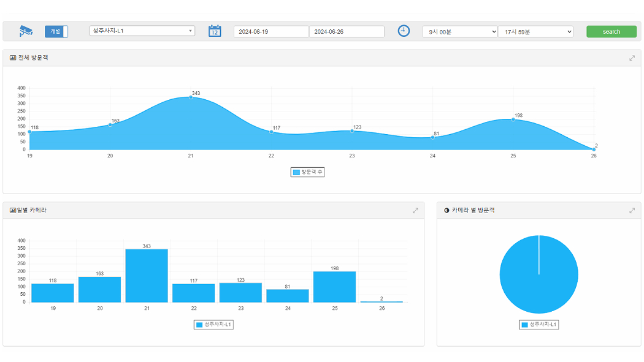Click the start date field 2024-06-19
The width and height of the screenshot is (644, 362).
tap(271, 32)
